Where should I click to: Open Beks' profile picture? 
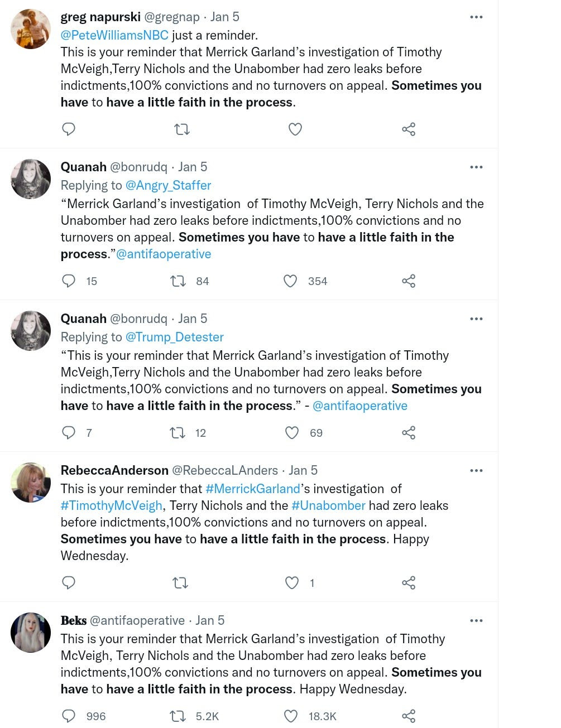point(31,633)
